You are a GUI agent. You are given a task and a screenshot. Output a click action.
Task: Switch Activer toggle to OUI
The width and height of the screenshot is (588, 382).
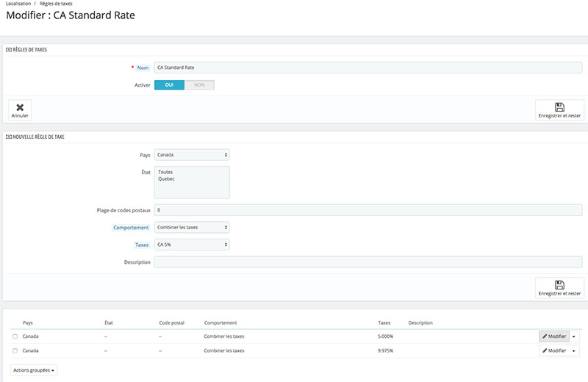click(169, 85)
